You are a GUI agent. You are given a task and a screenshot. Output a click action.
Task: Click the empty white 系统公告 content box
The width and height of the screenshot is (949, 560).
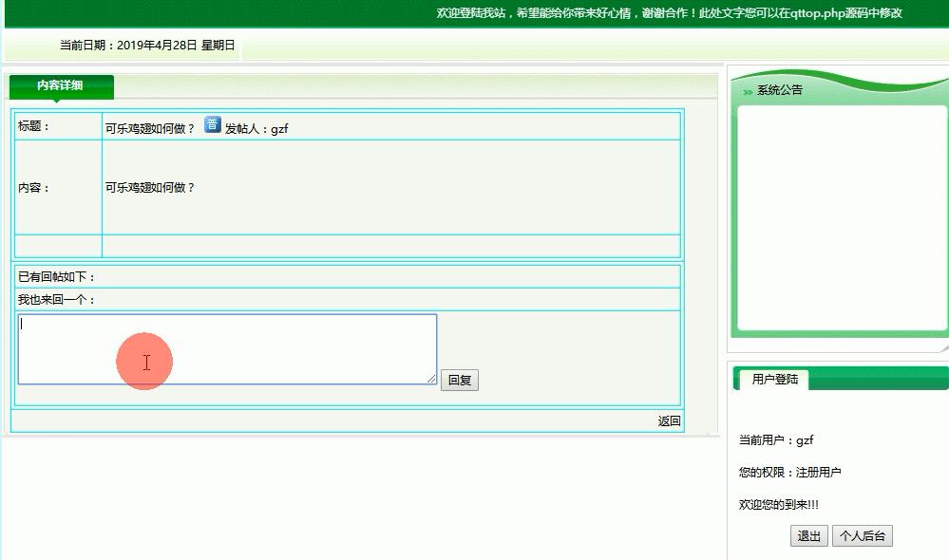(842, 216)
